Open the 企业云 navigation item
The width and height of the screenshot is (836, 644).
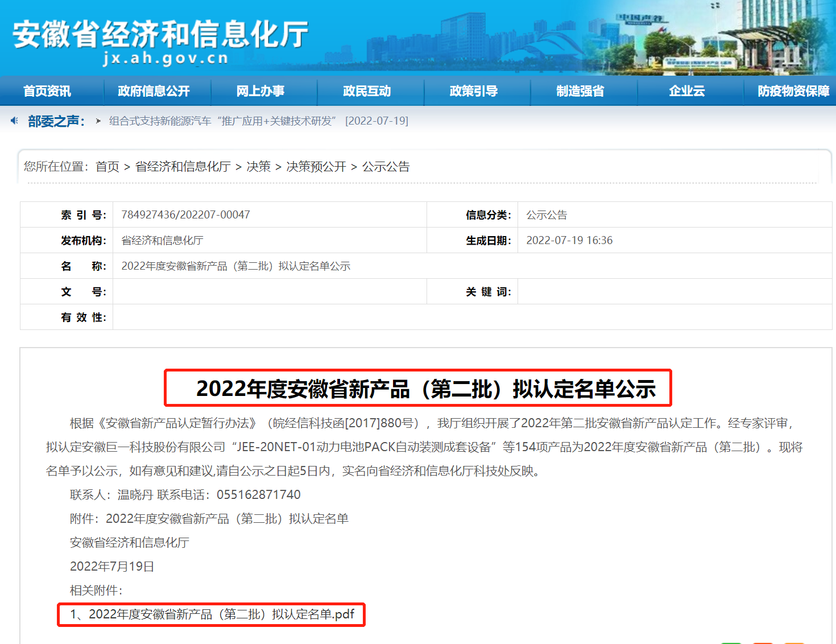point(686,91)
